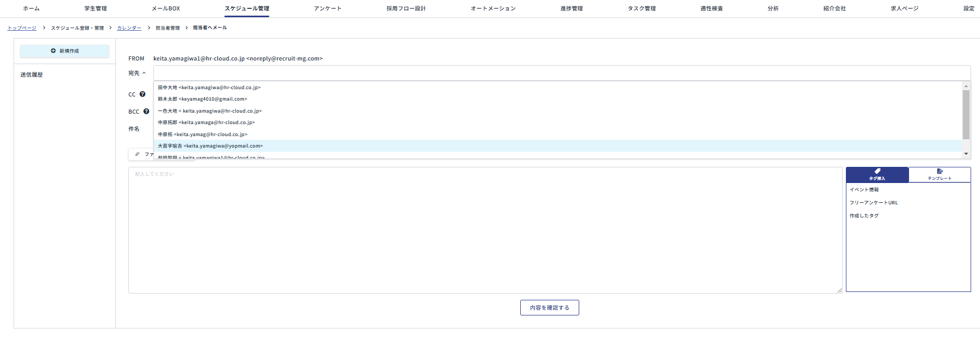
Task: Open the 採用フロー設計 menu
Action: (x=407, y=8)
